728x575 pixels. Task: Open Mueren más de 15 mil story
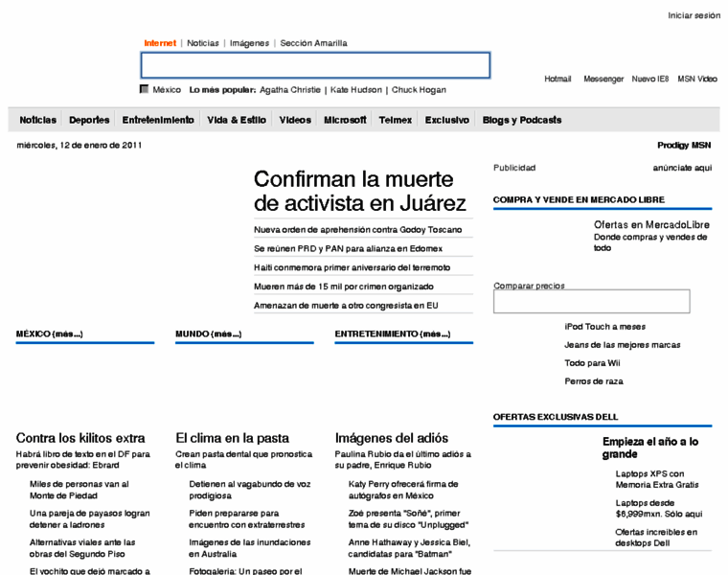[x=344, y=287]
